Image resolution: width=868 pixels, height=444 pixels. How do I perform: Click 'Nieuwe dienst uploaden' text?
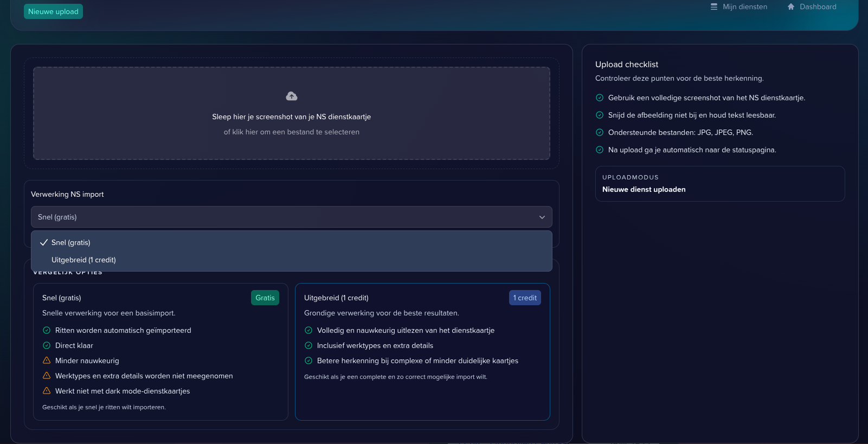[x=644, y=189]
